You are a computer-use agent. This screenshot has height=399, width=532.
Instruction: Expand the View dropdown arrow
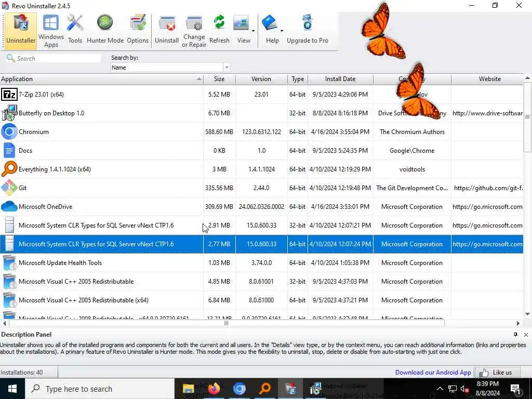253,31
